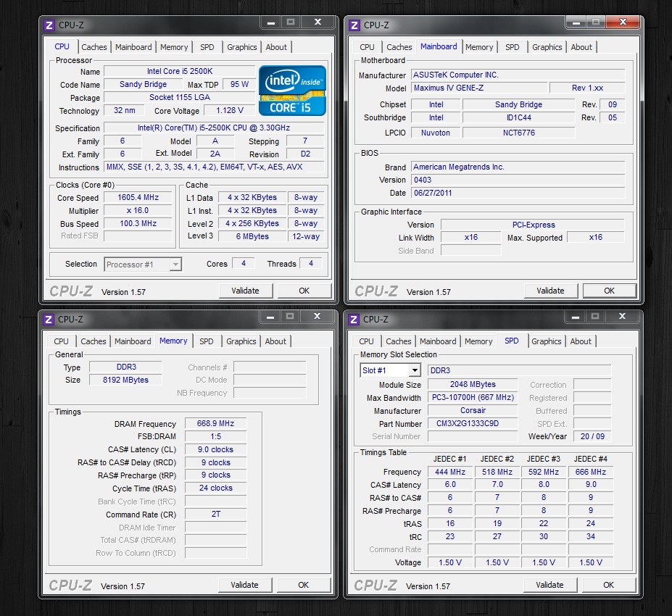Viewport: 672px width, 616px height.
Task: Select Graphics tab in the Mainboard window
Action: coord(547,47)
